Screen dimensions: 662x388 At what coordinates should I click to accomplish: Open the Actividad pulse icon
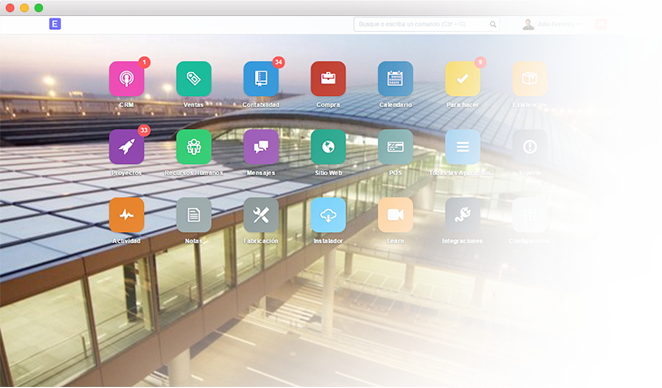(x=126, y=215)
